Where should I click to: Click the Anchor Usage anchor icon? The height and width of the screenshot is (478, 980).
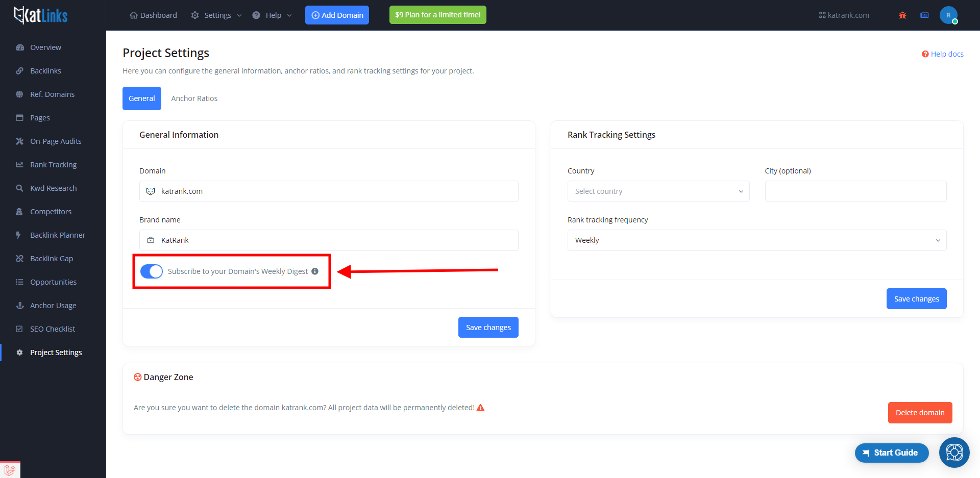(x=19, y=306)
